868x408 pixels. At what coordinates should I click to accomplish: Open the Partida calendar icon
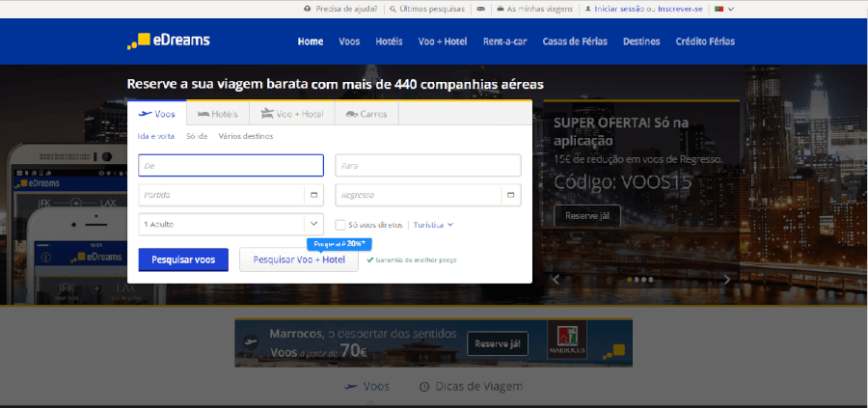pyautogui.click(x=313, y=195)
